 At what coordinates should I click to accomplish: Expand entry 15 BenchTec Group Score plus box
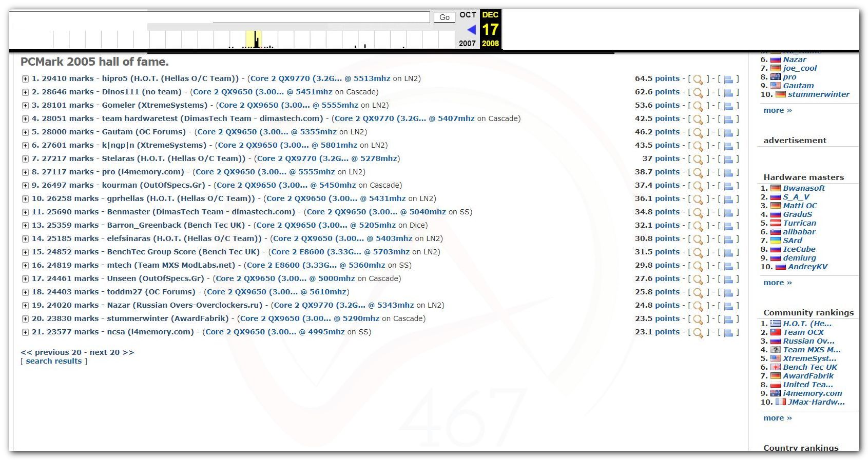[25, 252]
